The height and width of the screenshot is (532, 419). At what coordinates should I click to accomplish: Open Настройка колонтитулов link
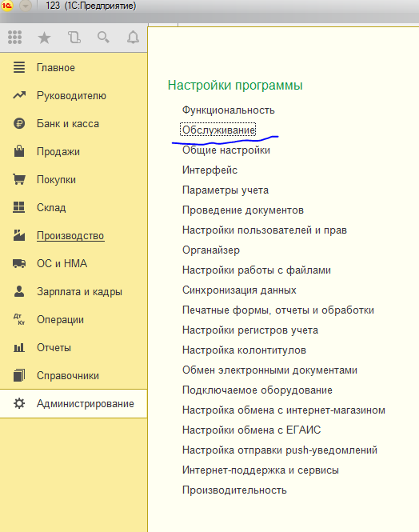(x=244, y=350)
